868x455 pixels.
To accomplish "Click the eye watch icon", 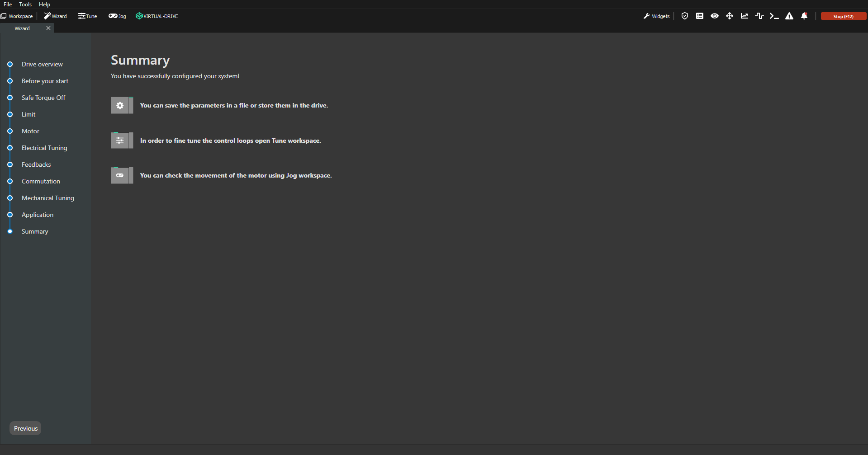I will click(x=715, y=16).
